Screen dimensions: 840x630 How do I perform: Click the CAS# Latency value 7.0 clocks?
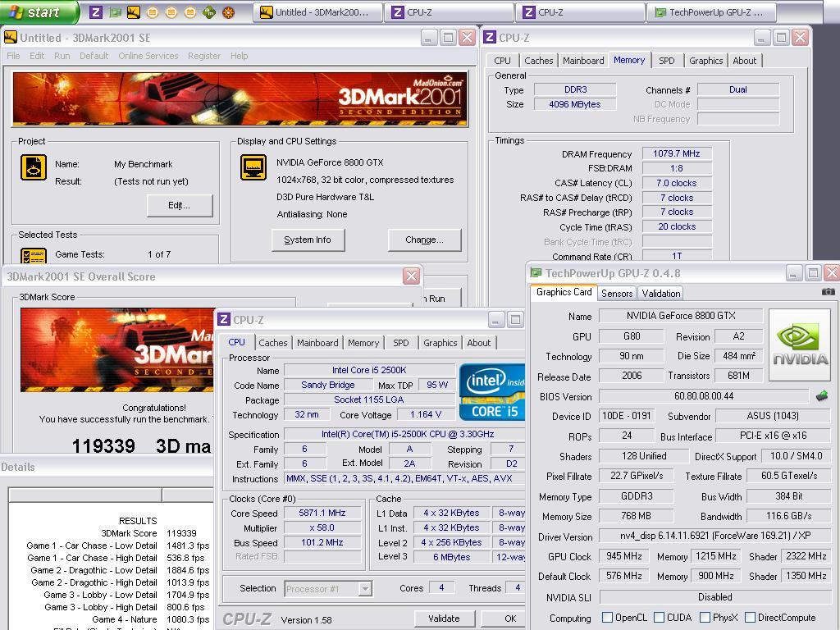[677, 183]
